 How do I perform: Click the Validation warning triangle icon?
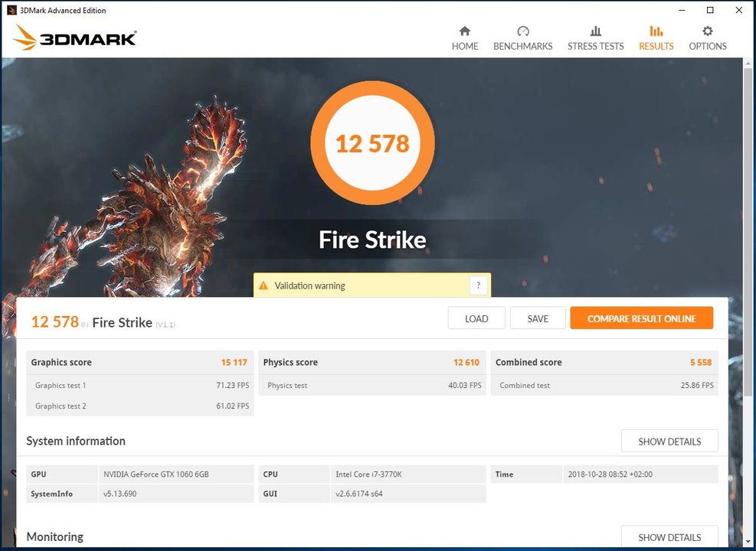pyautogui.click(x=263, y=285)
